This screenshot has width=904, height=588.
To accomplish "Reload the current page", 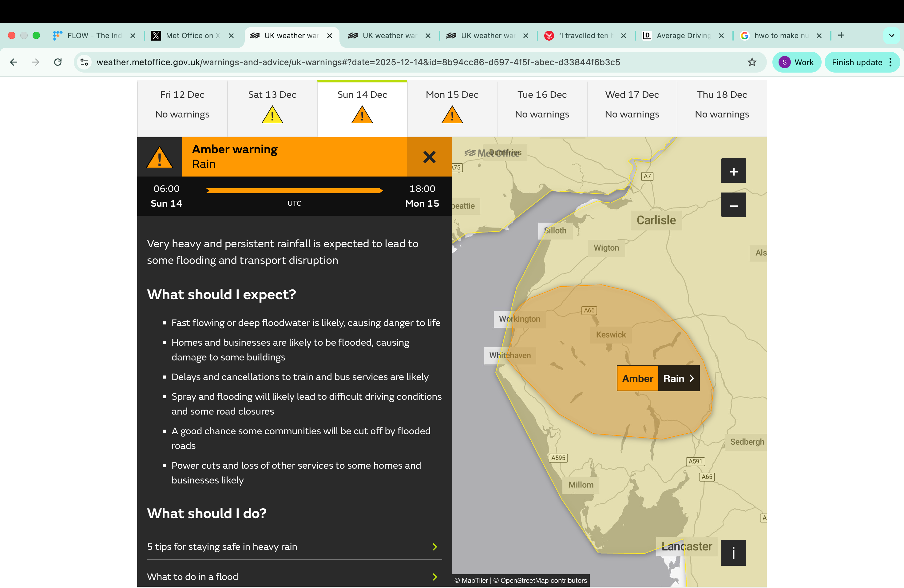I will 58,62.
